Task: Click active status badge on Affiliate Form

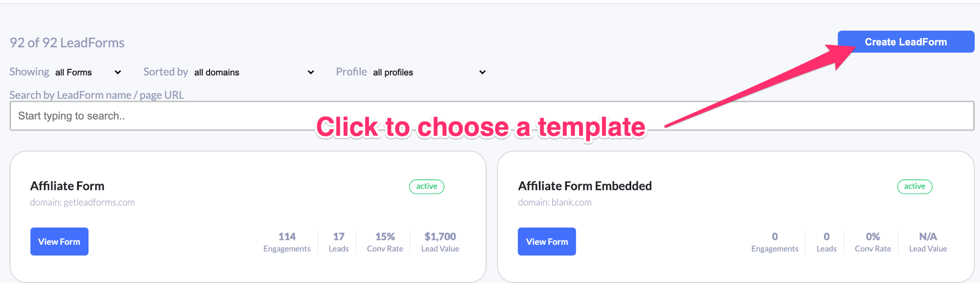Action: pyautogui.click(x=426, y=186)
